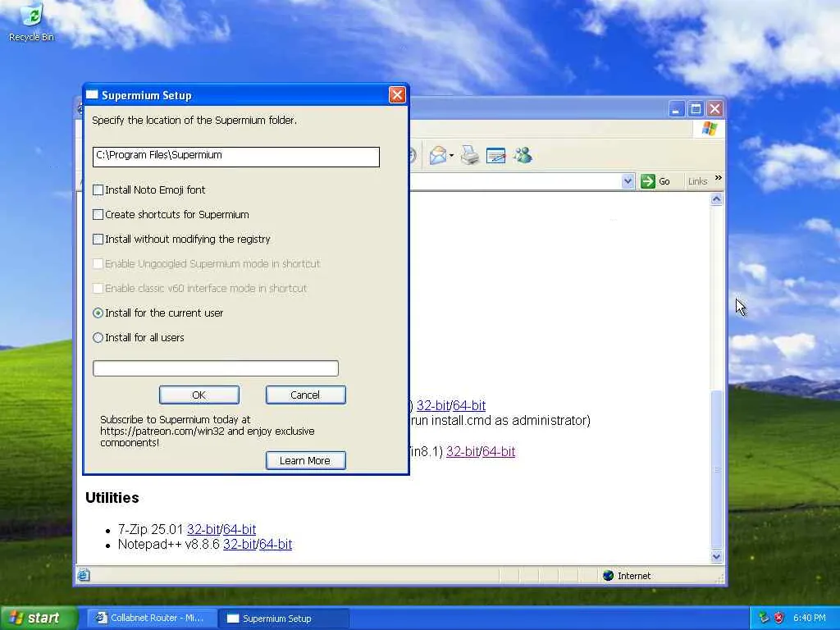Image resolution: width=840 pixels, height=630 pixels.
Task: Open the Mail button dropdown arrow
Action: coord(451,156)
